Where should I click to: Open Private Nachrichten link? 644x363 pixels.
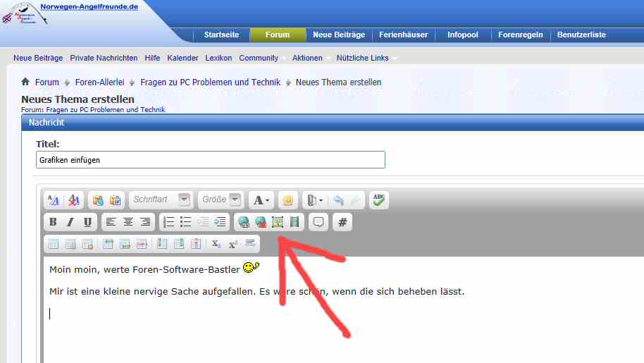[x=104, y=58]
